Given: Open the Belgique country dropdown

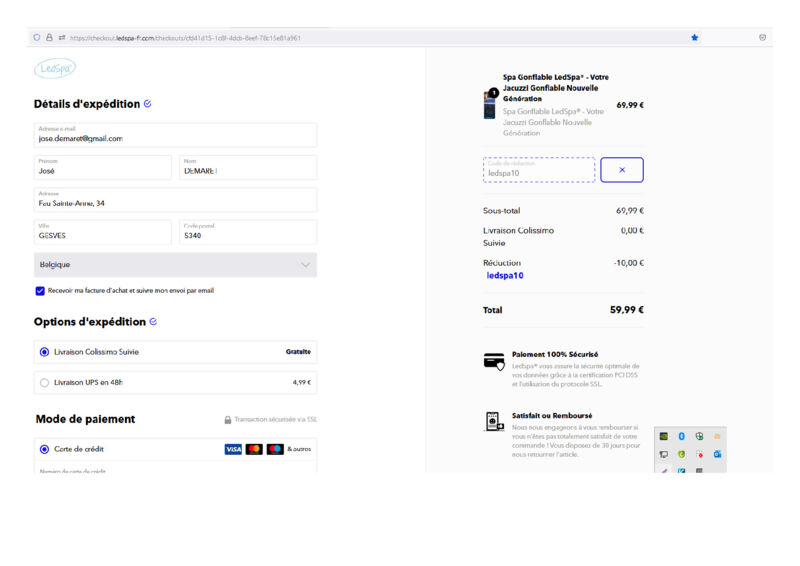Looking at the screenshot, I should tap(175, 265).
